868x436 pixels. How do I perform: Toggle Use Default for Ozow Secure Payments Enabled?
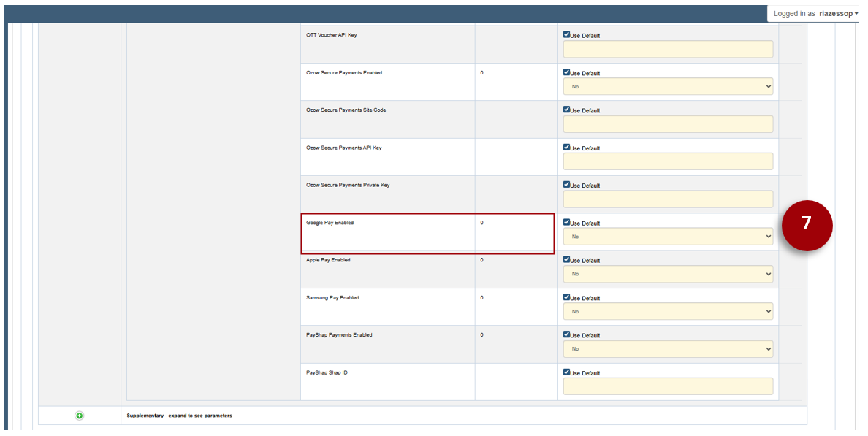pos(567,72)
